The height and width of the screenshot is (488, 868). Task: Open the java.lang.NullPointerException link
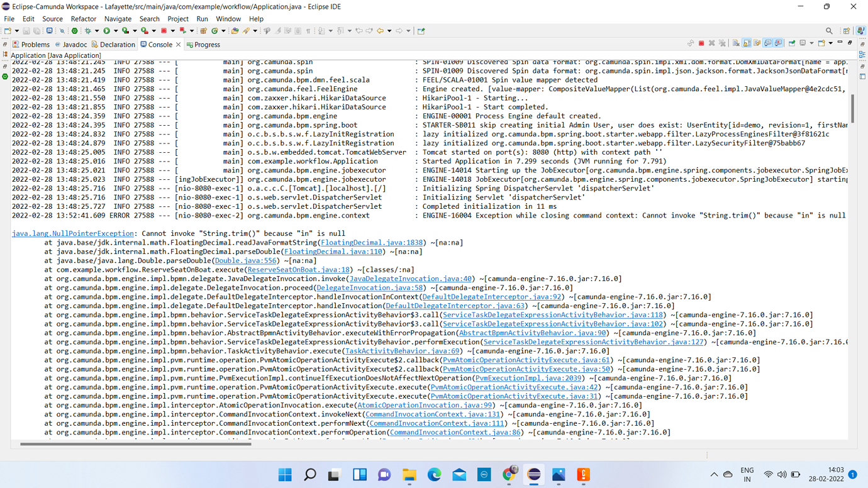tap(73, 233)
